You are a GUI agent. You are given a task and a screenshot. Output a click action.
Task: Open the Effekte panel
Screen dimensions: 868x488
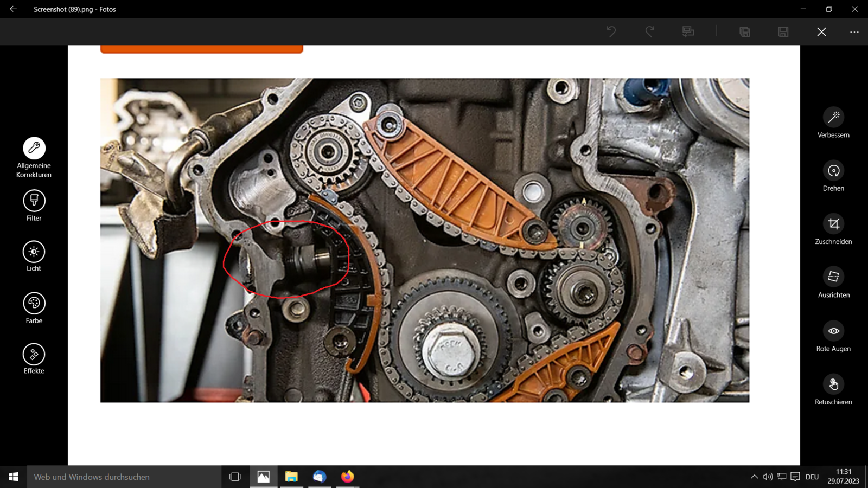34,359
